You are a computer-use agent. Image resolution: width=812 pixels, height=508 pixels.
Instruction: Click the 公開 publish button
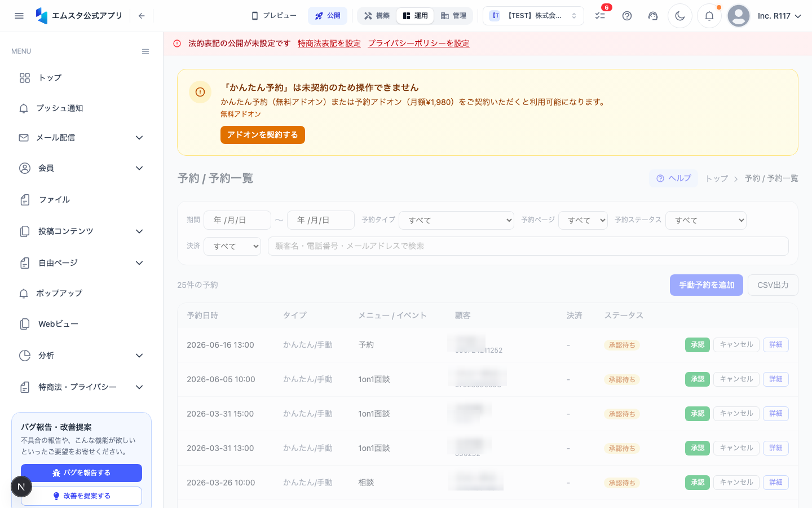pos(328,16)
